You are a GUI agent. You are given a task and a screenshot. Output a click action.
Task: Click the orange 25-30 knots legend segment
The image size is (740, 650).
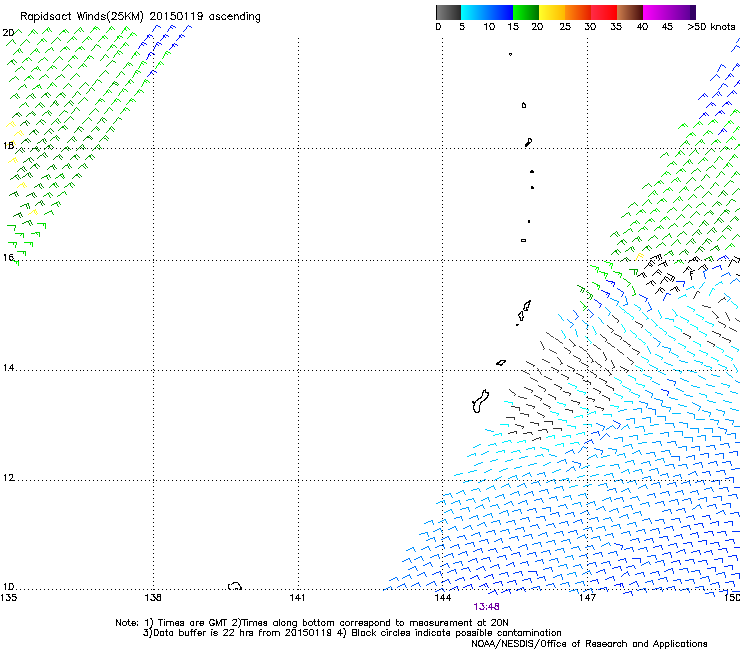click(578, 12)
